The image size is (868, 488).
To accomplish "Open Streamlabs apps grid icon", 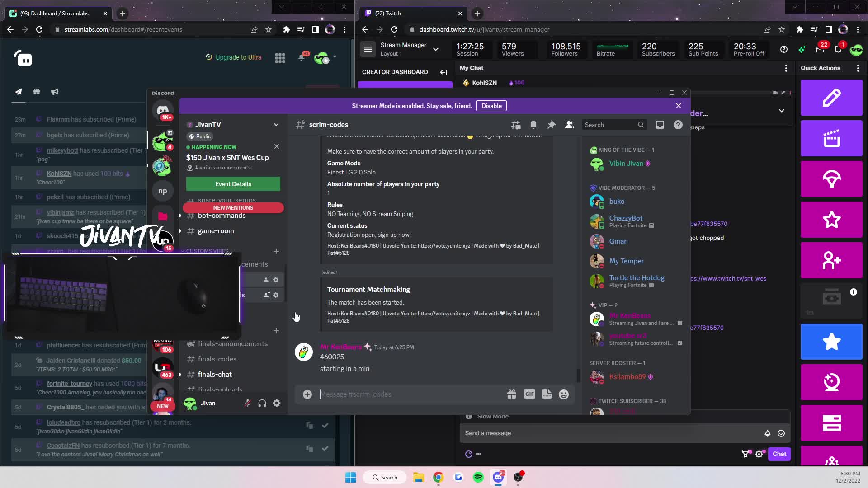I will (280, 58).
